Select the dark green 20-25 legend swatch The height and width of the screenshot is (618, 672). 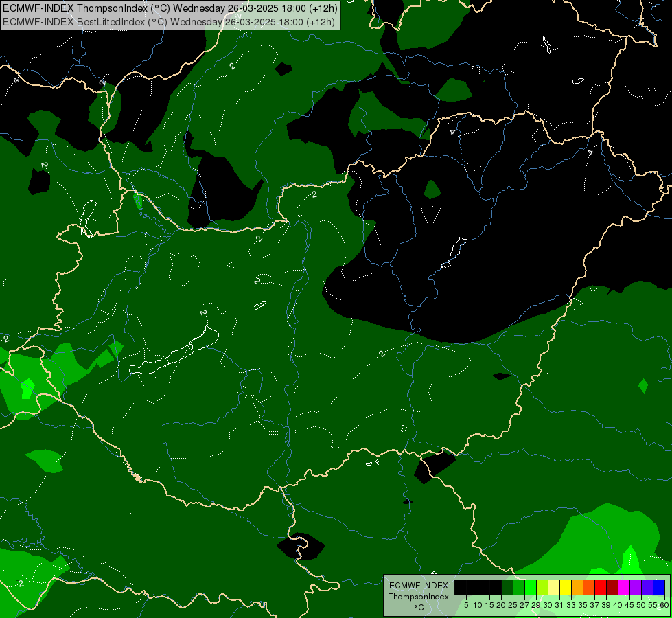[507, 587]
